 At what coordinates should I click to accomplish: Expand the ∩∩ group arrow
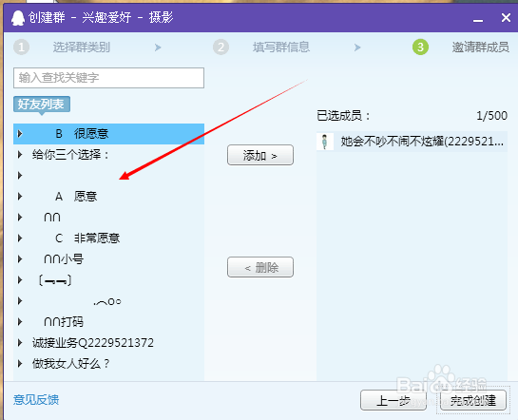[x=20, y=218]
